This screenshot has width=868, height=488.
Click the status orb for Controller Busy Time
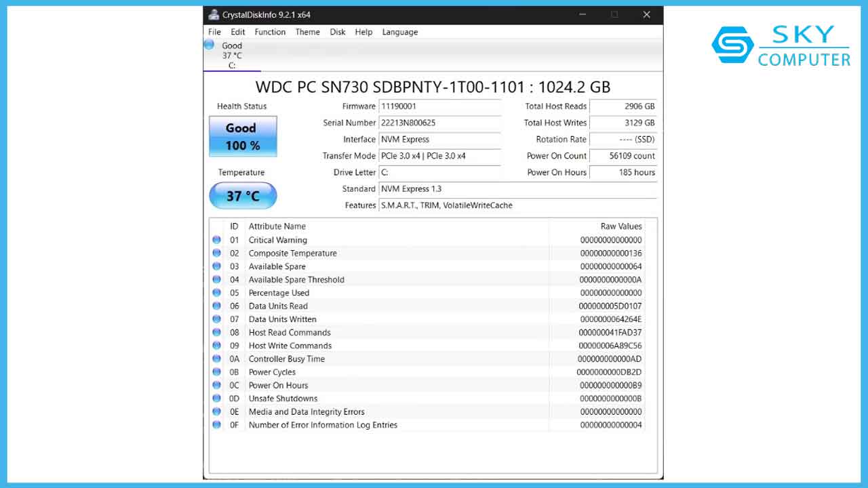click(216, 359)
